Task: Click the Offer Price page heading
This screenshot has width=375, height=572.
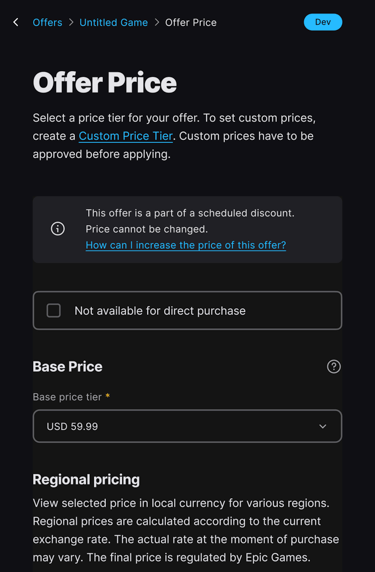Action: pos(105,82)
